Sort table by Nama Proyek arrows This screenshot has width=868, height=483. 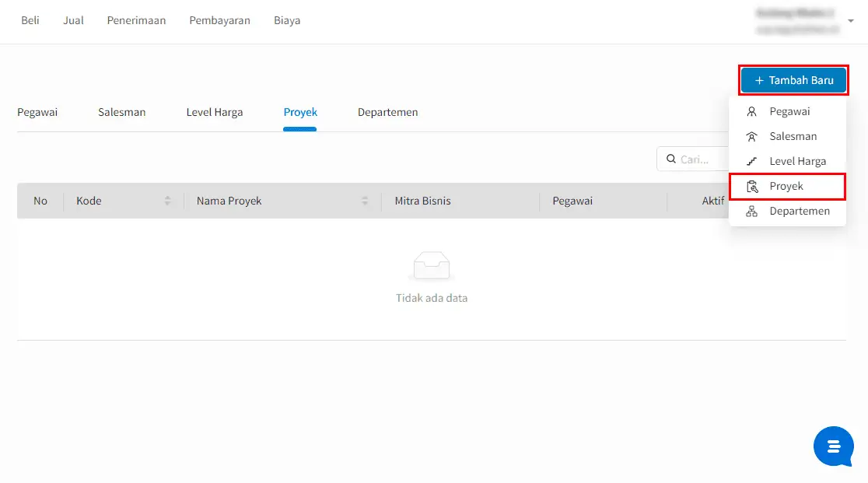pos(364,201)
